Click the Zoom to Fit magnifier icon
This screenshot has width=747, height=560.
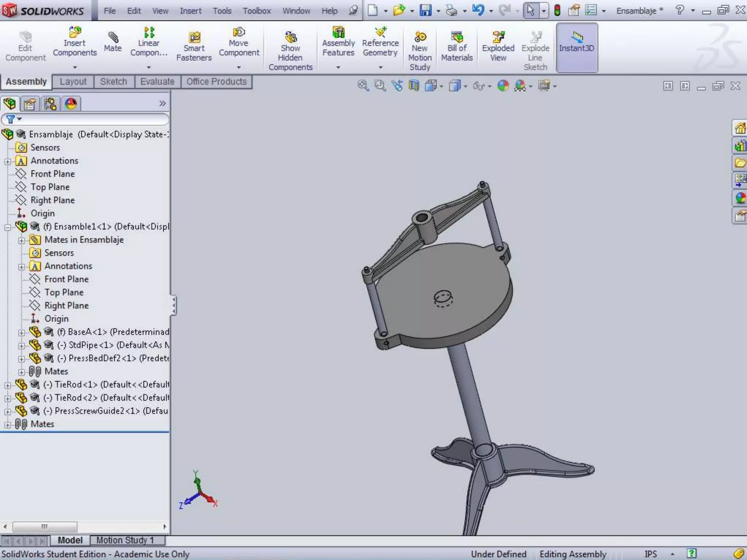[x=363, y=86]
